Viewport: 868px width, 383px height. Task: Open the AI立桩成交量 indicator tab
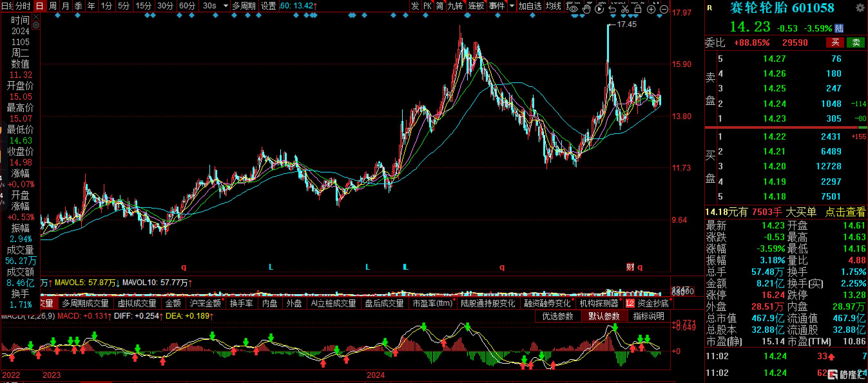click(333, 303)
